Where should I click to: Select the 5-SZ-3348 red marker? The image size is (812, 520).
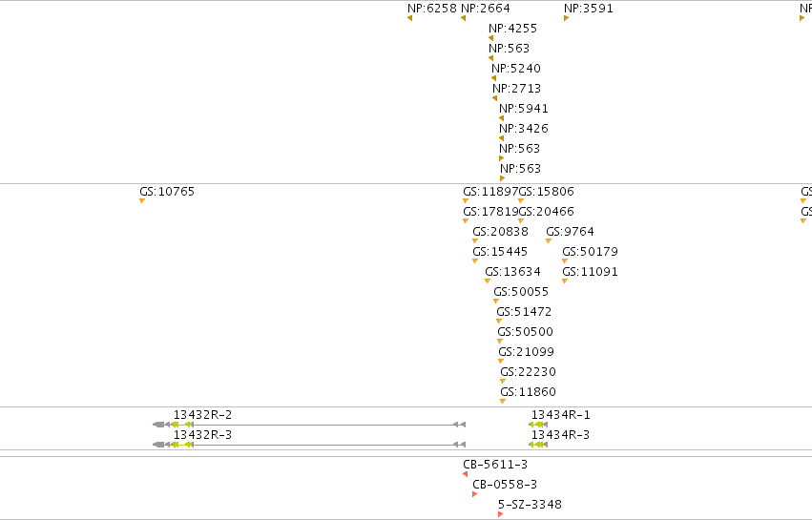(x=500, y=514)
